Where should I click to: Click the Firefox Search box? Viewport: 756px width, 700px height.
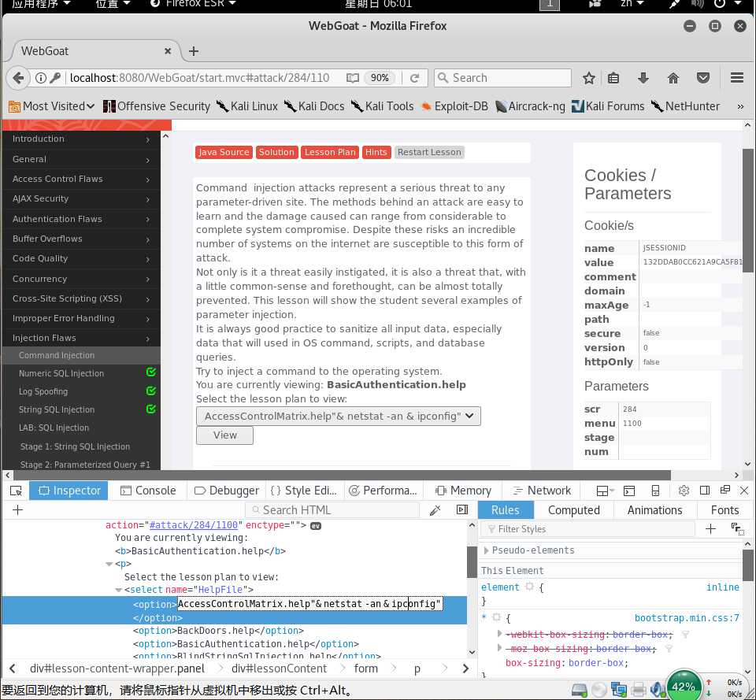point(503,78)
